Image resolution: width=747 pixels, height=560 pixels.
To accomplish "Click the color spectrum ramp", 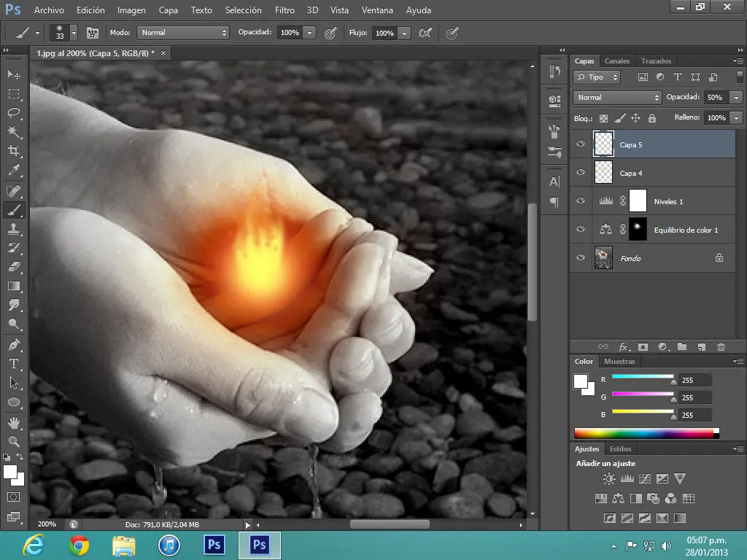I will (646, 433).
